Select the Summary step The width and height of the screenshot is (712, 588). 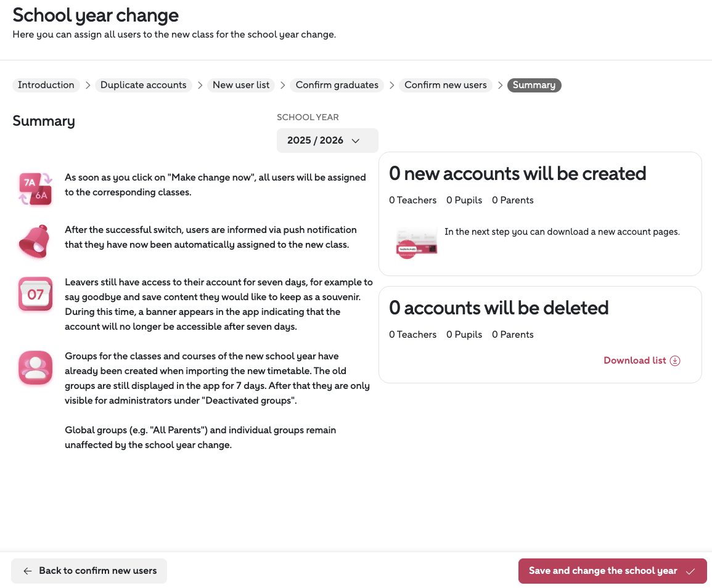click(x=534, y=85)
